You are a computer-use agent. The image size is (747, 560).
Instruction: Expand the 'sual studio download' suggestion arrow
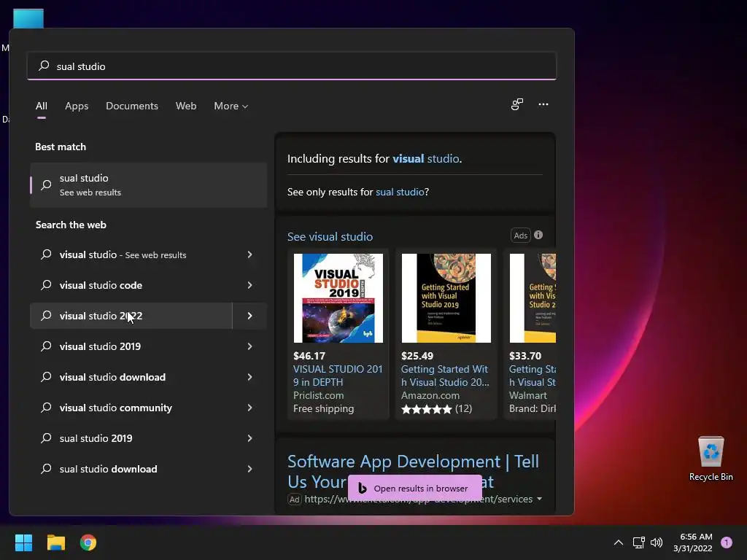(249, 469)
